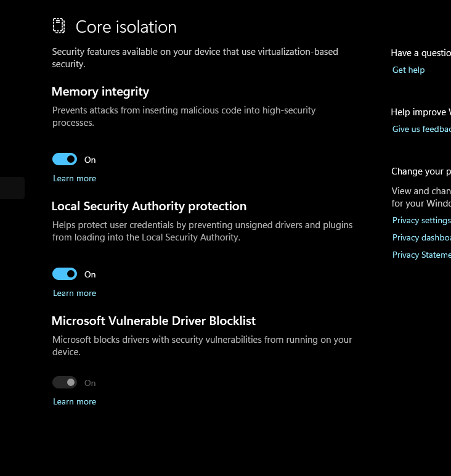Click the Core isolation chip icon

(59, 26)
